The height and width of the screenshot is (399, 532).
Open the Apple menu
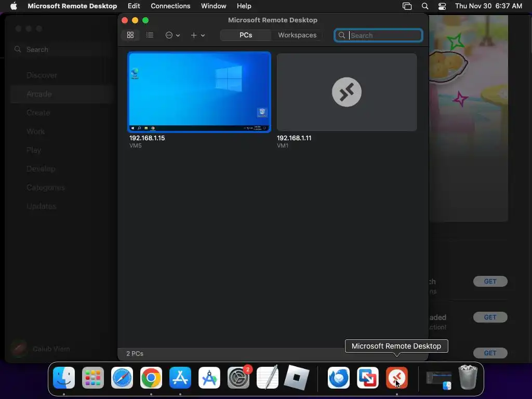pyautogui.click(x=14, y=6)
